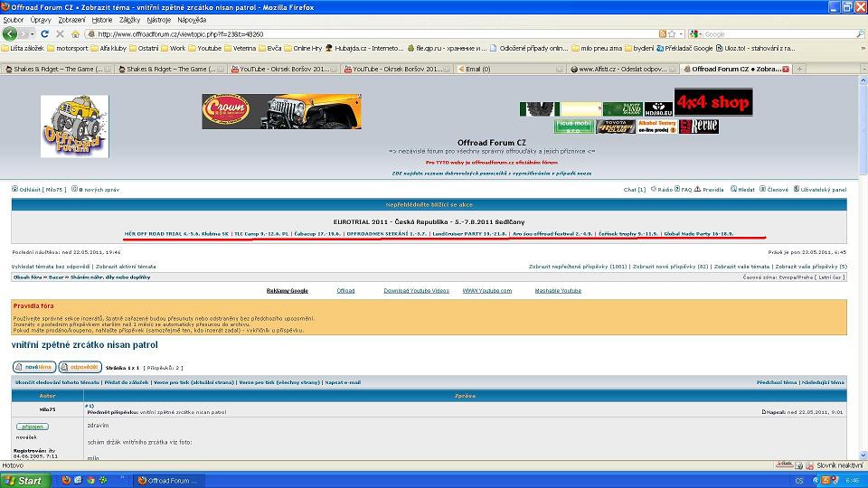Viewport: 868px width, 488px height.
Task: Click the 'Download Youtube Videos' ad link
Action: 416,291
